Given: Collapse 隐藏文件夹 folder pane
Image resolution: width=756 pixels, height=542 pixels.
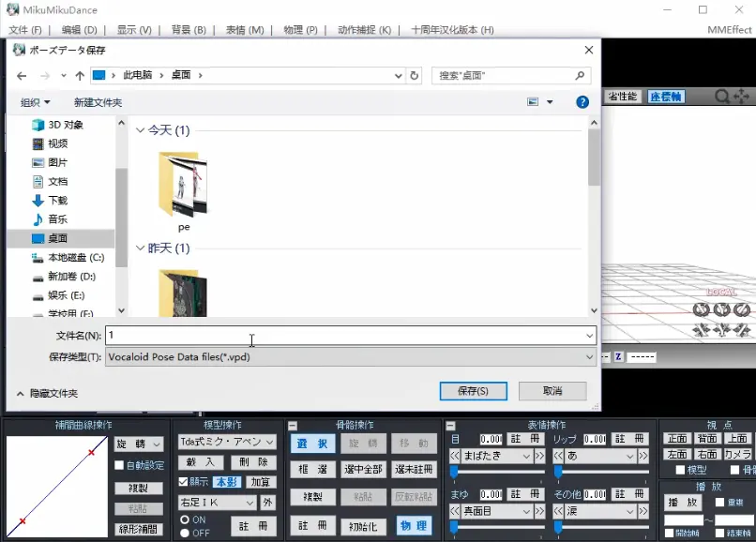Looking at the screenshot, I should (47, 394).
